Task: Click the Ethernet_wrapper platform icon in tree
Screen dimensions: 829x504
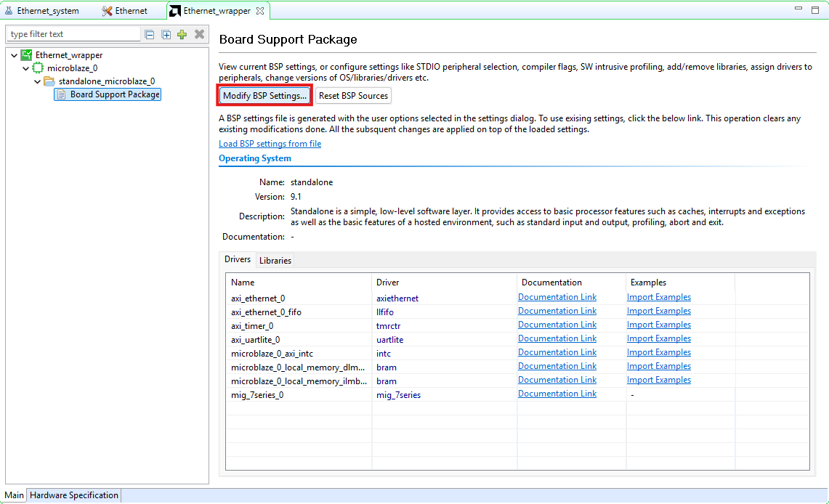Action: coord(27,55)
